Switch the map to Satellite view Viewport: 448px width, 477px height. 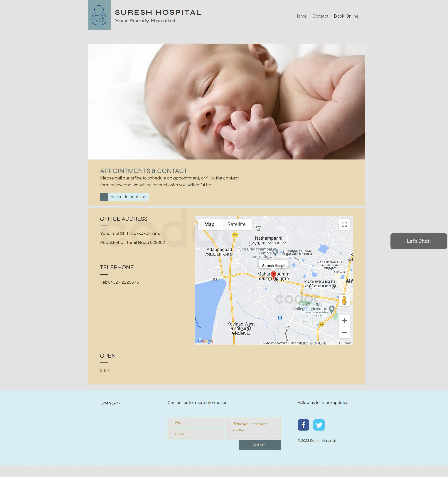coord(237,224)
